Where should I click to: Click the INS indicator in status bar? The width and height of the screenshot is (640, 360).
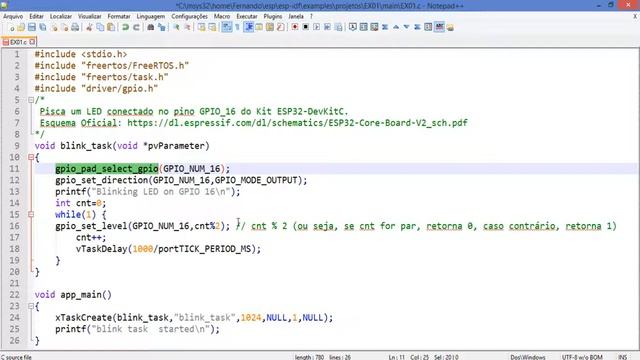622,357
